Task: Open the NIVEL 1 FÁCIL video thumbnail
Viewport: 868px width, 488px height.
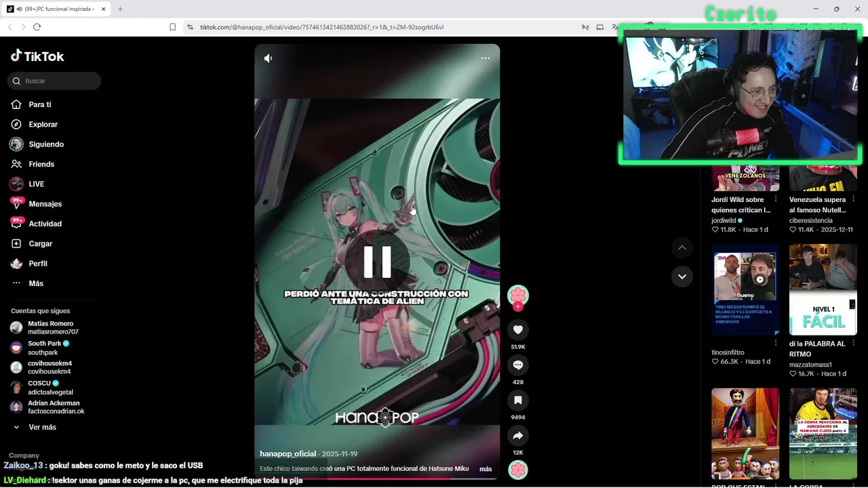Action: coord(823,289)
